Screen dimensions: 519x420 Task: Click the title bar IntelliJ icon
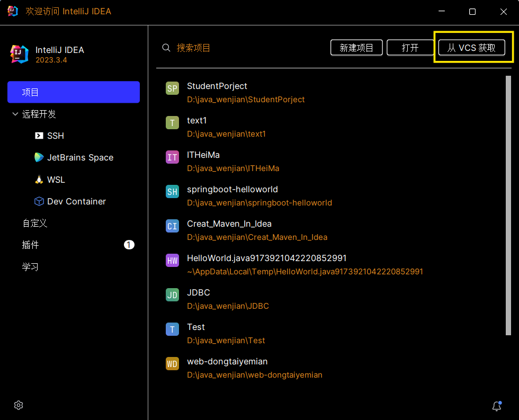(x=13, y=11)
